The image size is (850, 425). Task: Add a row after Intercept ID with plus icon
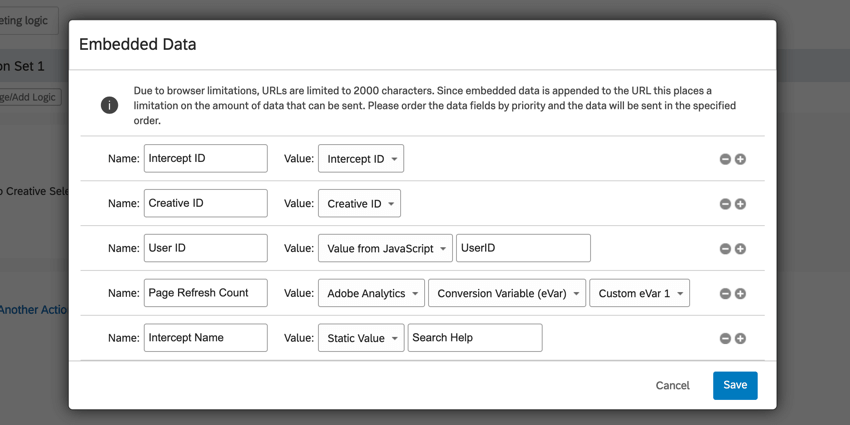[741, 159]
